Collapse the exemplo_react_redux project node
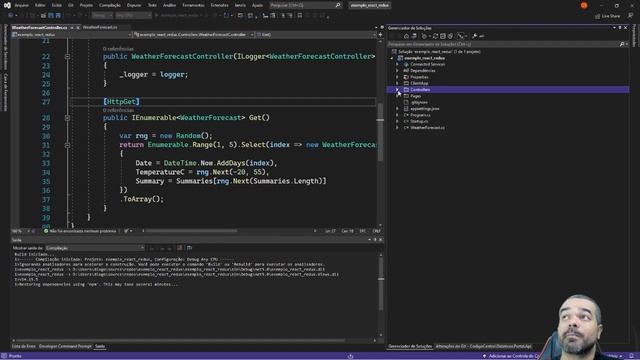The height and width of the screenshot is (360, 640). pos(391,58)
